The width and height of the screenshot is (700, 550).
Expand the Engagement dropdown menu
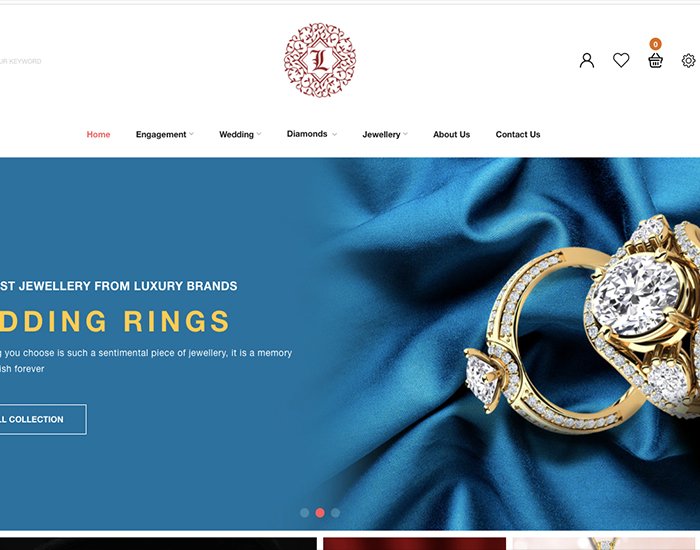(x=164, y=134)
